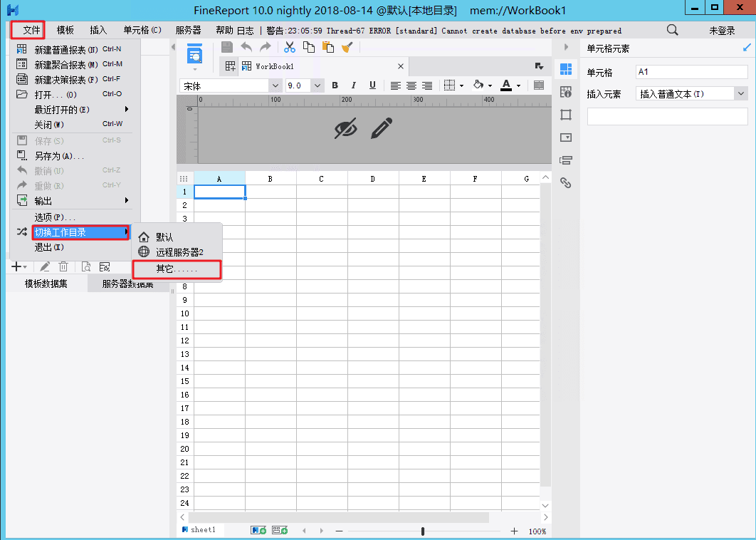Toggle italic formatting
The height and width of the screenshot is (540, 756).
click(353, 85)
